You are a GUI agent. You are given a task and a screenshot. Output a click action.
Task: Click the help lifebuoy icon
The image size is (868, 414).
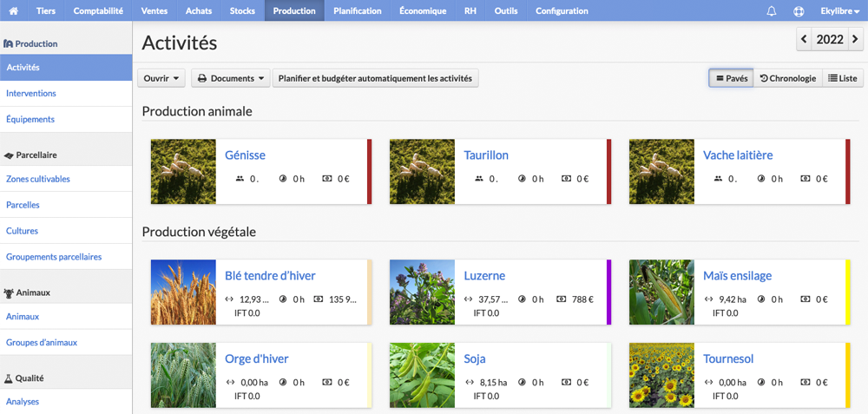pyautogui.click(x=799, y=10)
